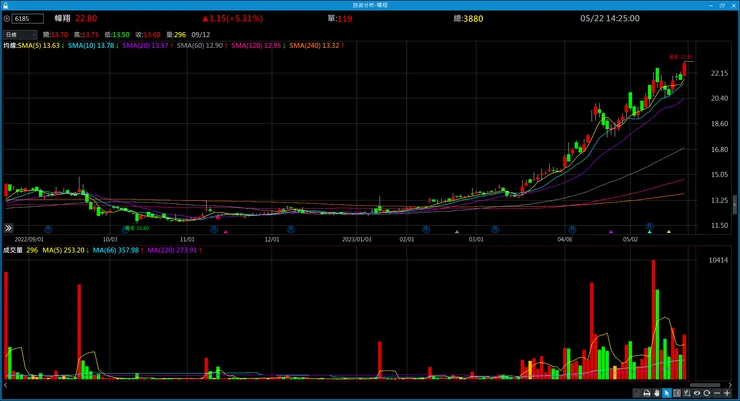Click the purple triangle marker after 04/06
740x401 pixels.
[611, 232]
